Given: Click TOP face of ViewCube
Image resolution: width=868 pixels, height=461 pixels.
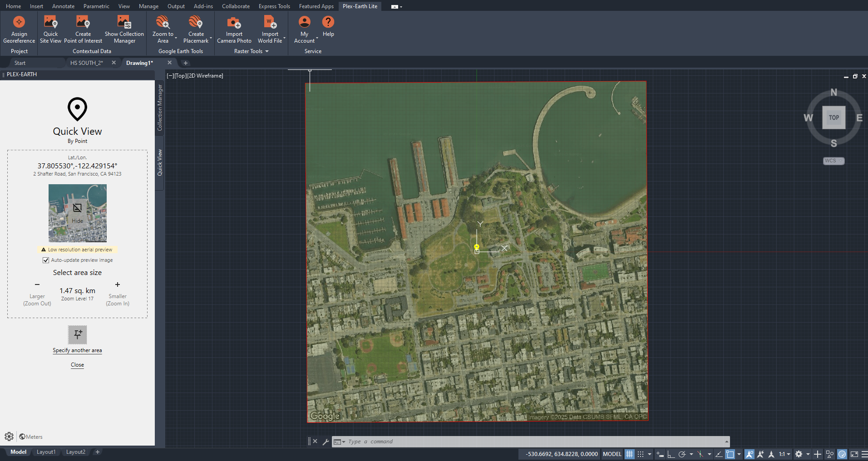Looking at the screenshot, I should click(x=834, y=118).
